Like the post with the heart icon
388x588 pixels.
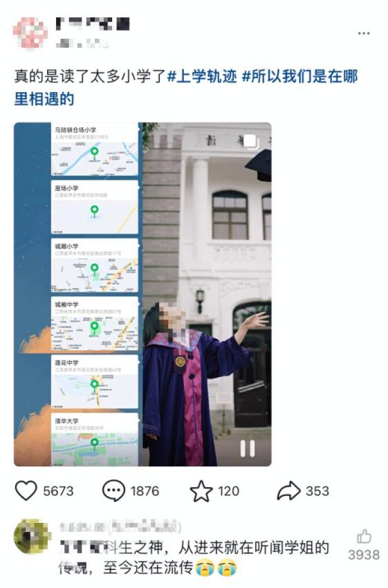click(x=26, y=491)
